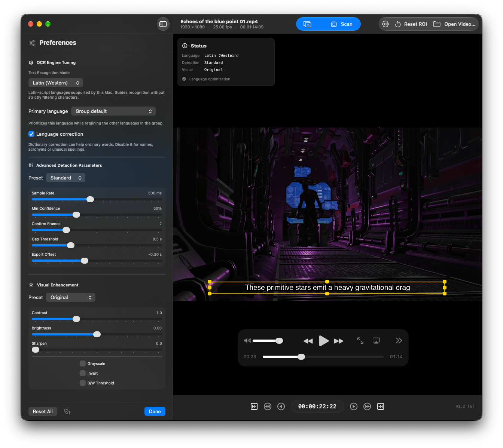Click the volume level slider

click(268, 341)
